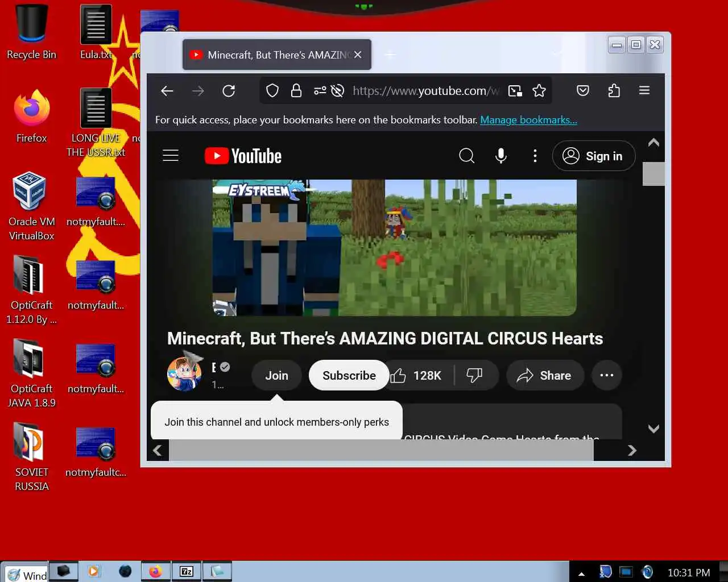728x582 pixels.
Task: Click the horizontal scrollbar left arrow
Action: pyautogui.click(x=158, y=450)
